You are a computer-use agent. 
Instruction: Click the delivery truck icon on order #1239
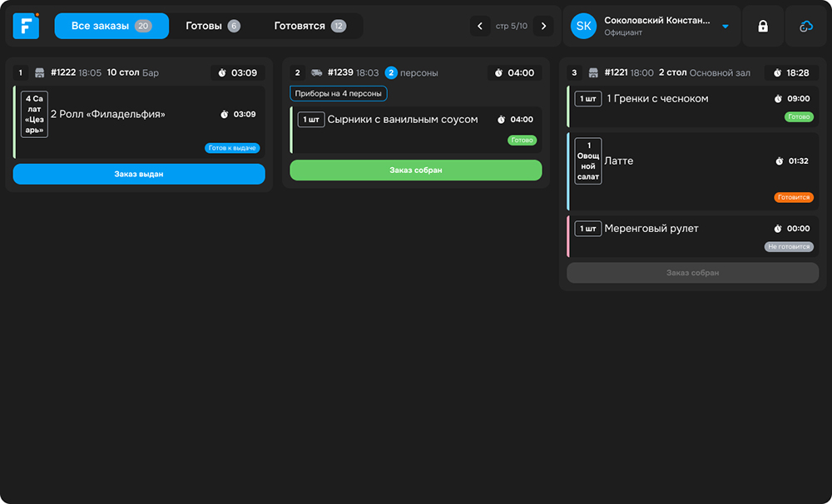(316, 73)
